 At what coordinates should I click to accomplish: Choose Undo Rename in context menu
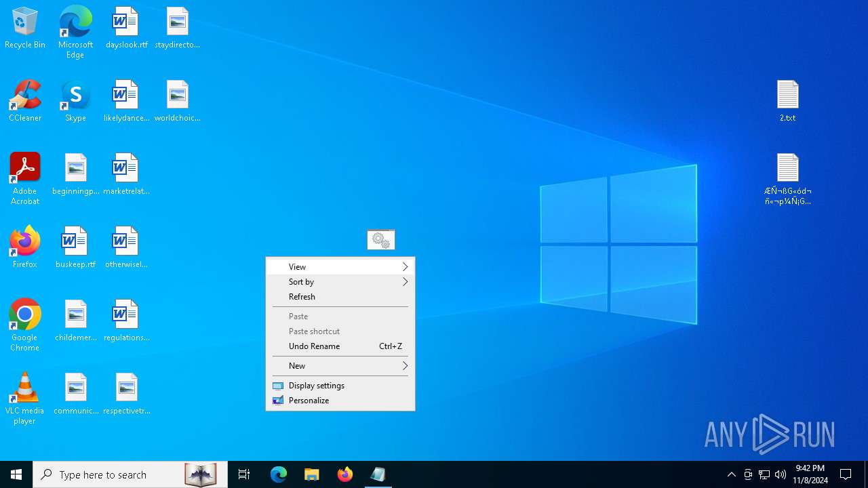coord(340,346)
